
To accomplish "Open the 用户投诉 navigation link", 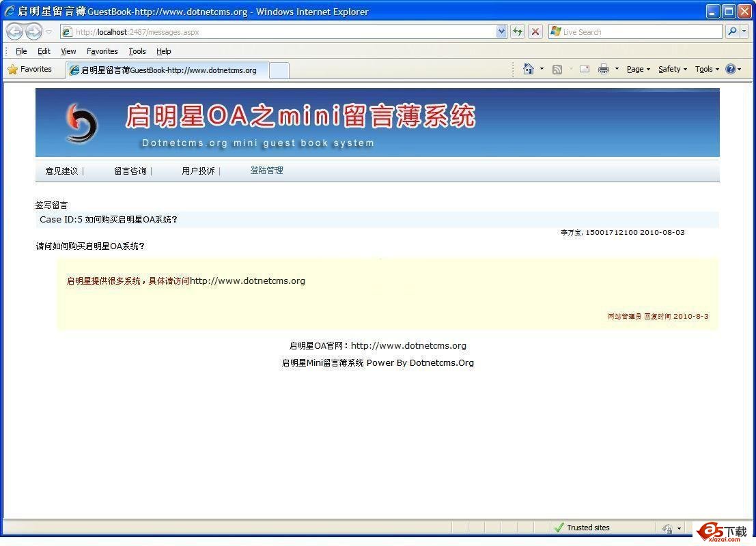I will (198, 171).
